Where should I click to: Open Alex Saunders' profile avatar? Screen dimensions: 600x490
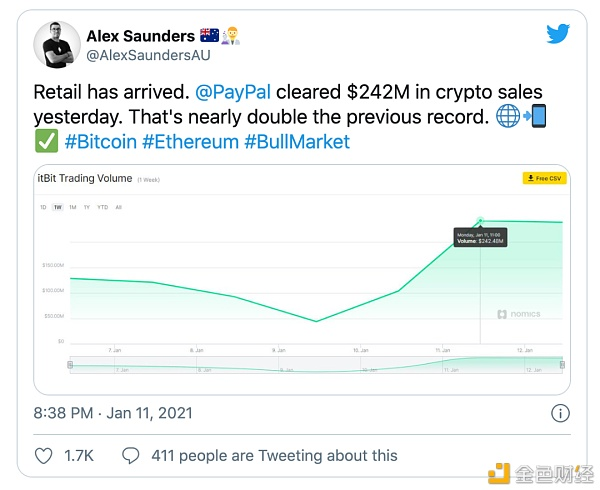coord(57,44)
